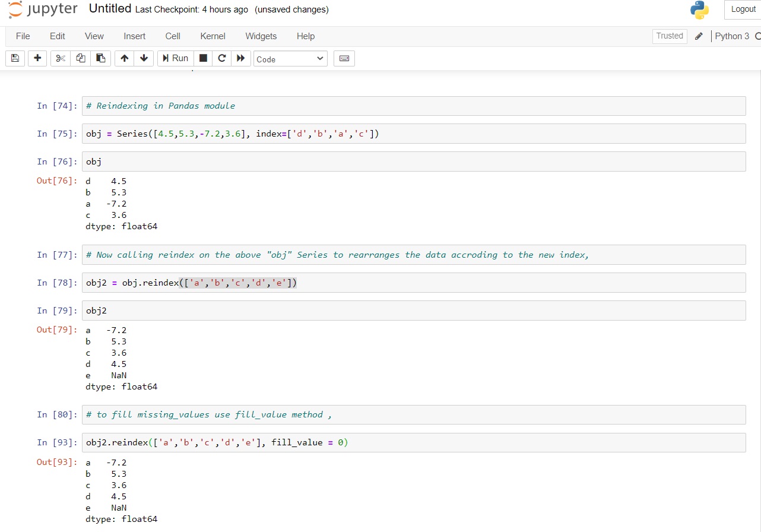The image size is (761, 532).
Task: Open the Kernel menu
Action: pos(212,36)
